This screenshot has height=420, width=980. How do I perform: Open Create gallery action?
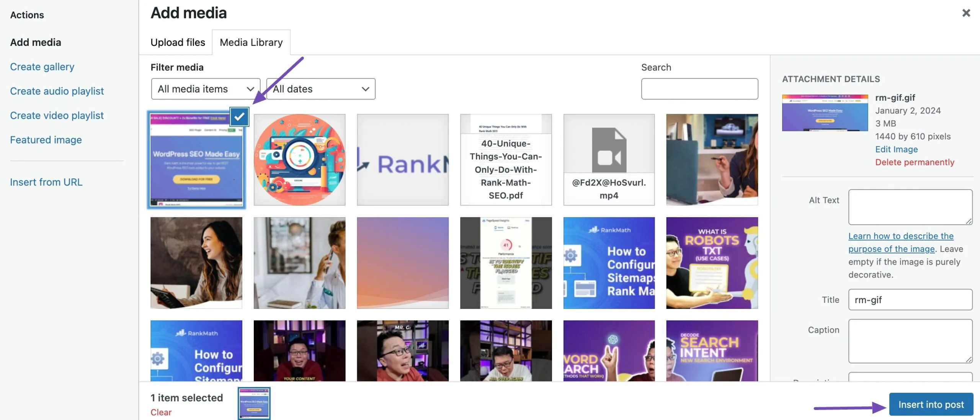42,67
